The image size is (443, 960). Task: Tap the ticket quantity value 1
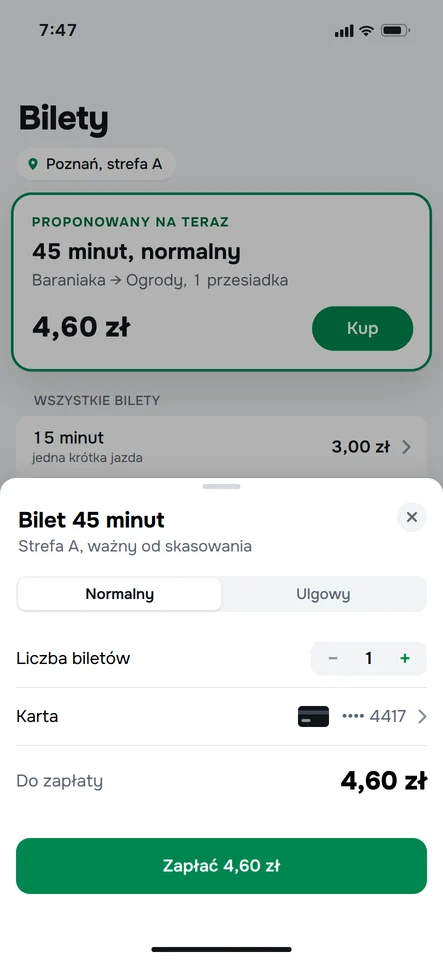pos(368,658)
